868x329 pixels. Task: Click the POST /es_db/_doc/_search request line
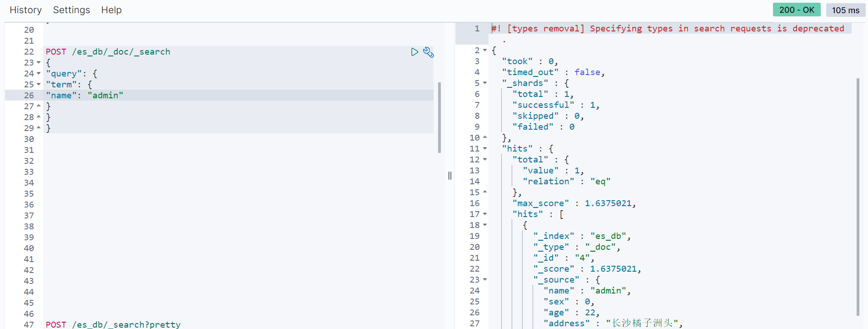[108, 52]
